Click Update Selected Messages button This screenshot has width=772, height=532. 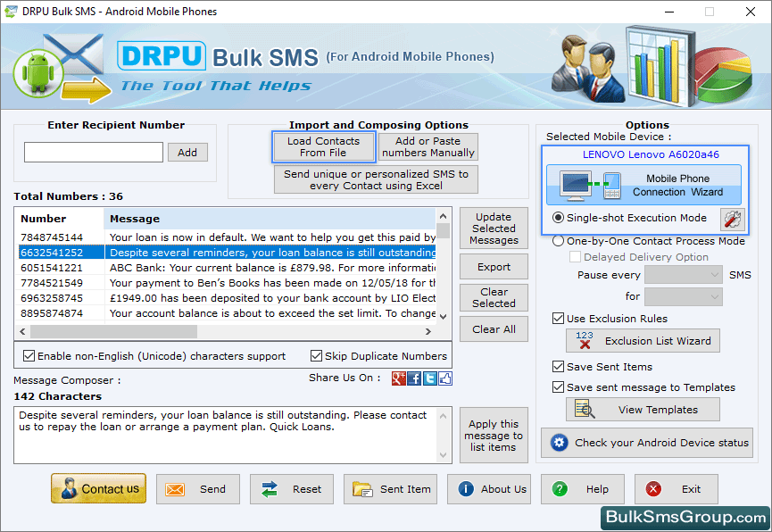(494, 229)
